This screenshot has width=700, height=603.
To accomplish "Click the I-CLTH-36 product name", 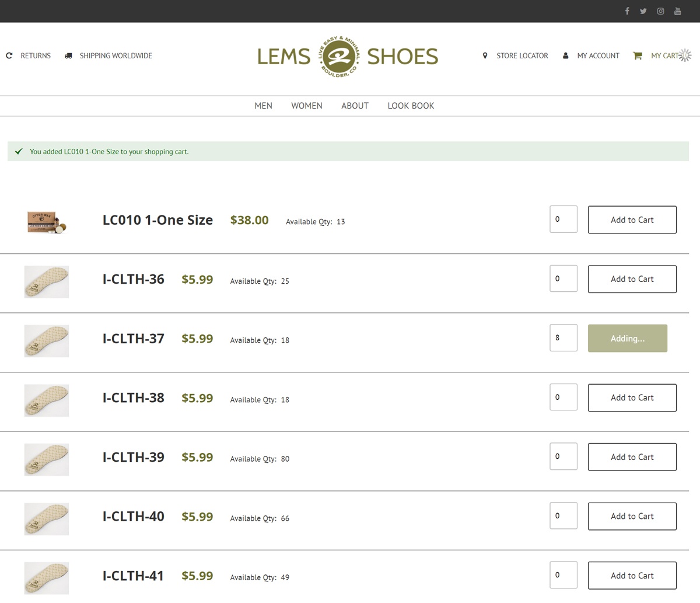I will (x=134, y=280).
